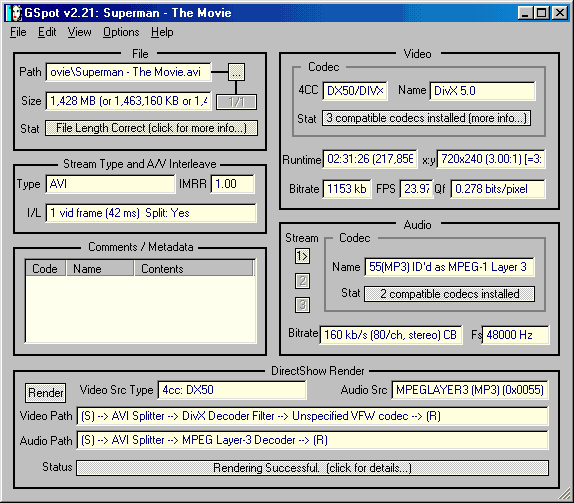Click Video Src Type field '4cc: DX50'

[x=232, y=390]
